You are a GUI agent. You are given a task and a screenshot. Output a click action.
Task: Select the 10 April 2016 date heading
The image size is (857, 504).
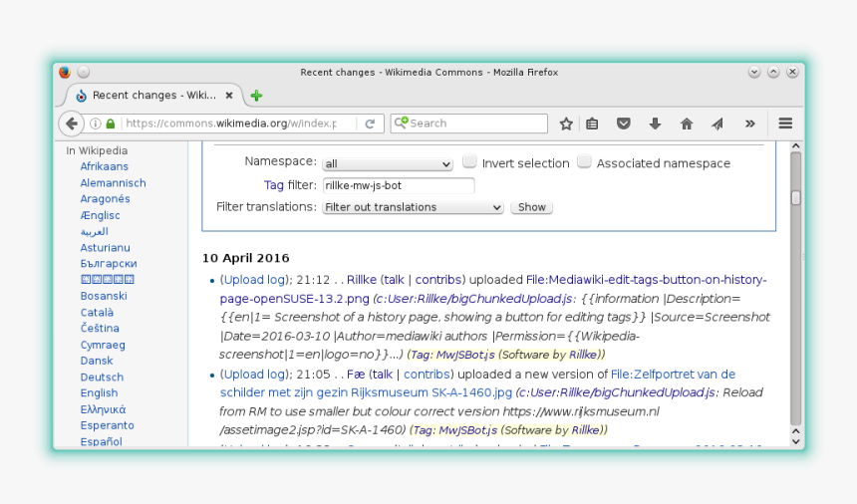pos(246,258)
